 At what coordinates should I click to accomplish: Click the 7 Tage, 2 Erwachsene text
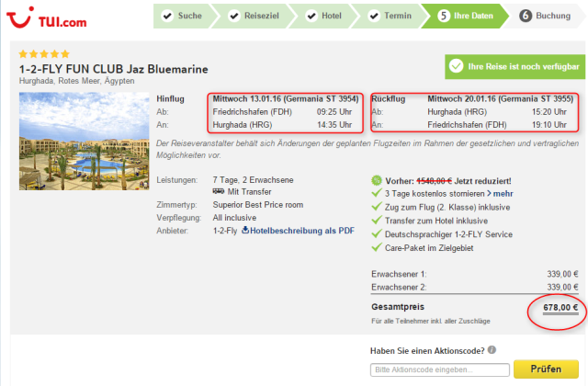point(254,180)
